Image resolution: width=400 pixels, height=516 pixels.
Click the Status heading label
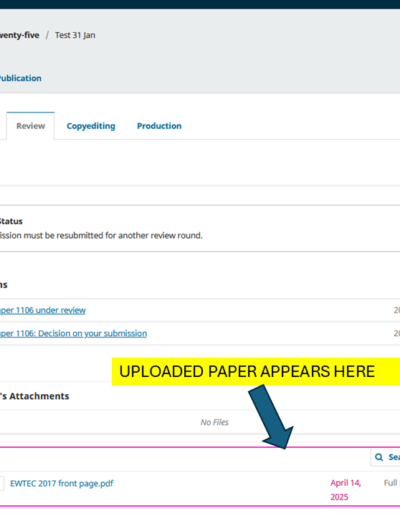[11, 221]
